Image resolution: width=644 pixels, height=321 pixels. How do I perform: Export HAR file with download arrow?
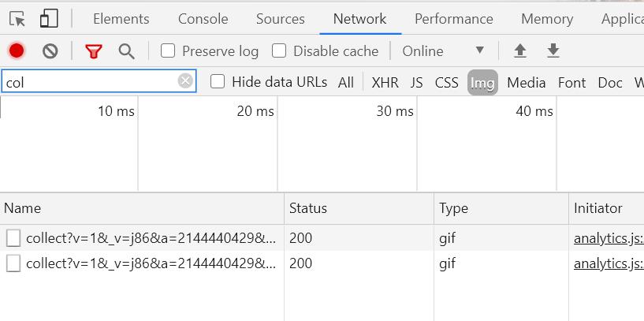[553, 51]
